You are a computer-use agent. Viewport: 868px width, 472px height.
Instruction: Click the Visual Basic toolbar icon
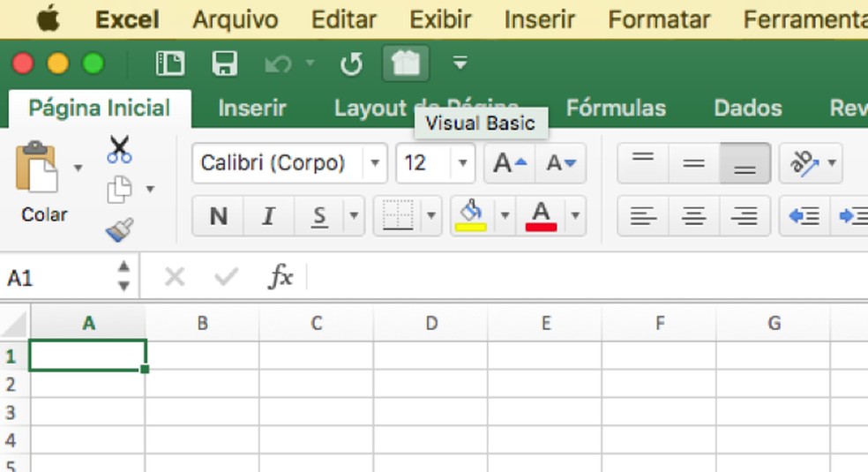(x=405, y=64)
